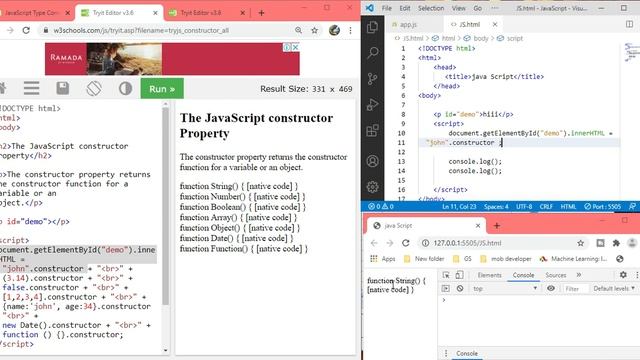Image resolution: width=640 pixels, height=360 pixels.
Task: Click split editor icon in VS Code
Action: click(629, 24)
